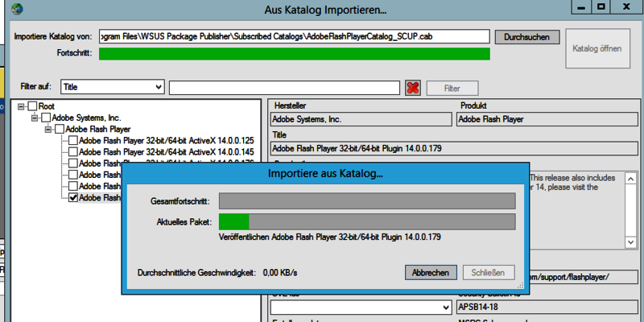
Task: Toggle the Adobe Systems, Inc. checkbox
Action: [46, 118]
